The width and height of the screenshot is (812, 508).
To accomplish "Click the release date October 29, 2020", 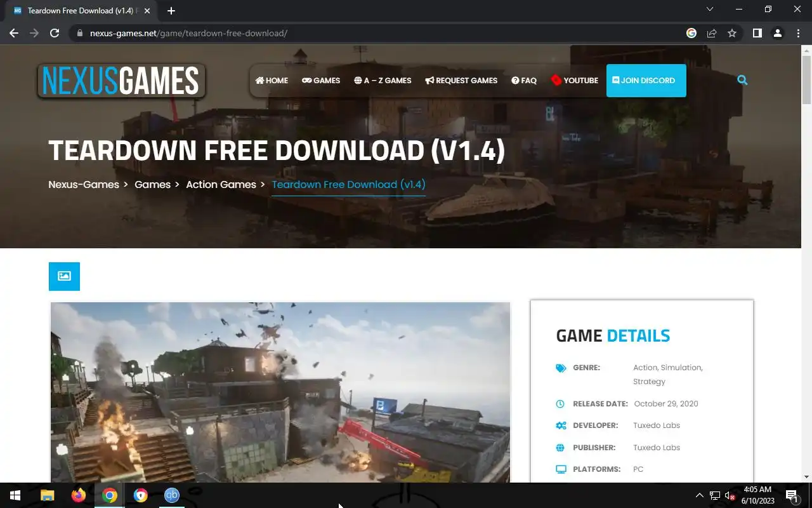I will tap(666, 404).
